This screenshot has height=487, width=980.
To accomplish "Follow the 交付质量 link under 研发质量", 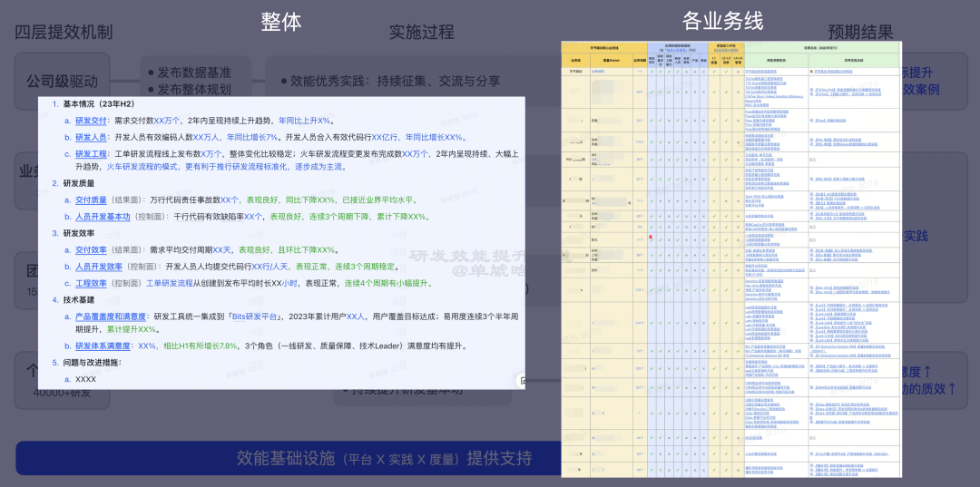I will tap(92, 200).
